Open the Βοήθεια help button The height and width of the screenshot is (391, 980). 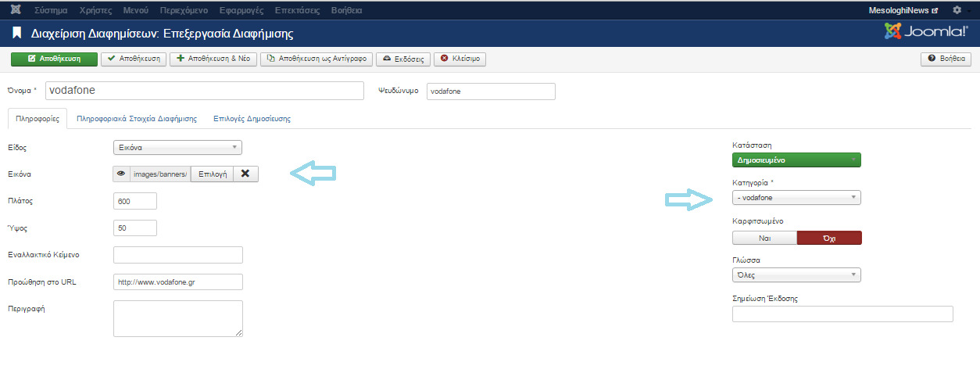pos(946,59)
